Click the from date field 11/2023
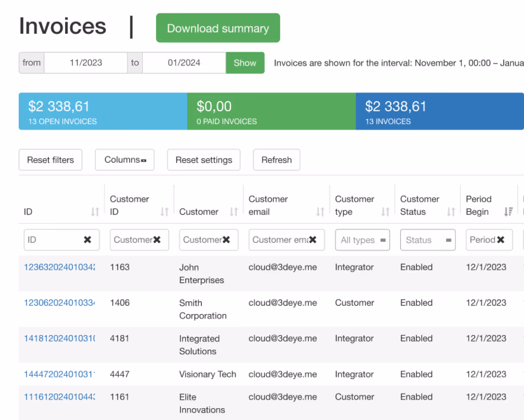Image resolution: width=524 pixels, height=420 pixels. click(86, 63)
